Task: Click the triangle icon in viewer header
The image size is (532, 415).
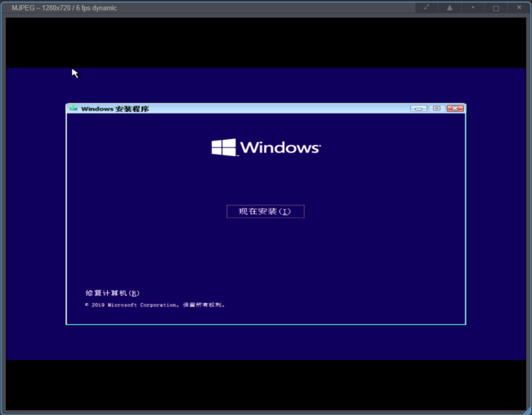Action: 450,8
